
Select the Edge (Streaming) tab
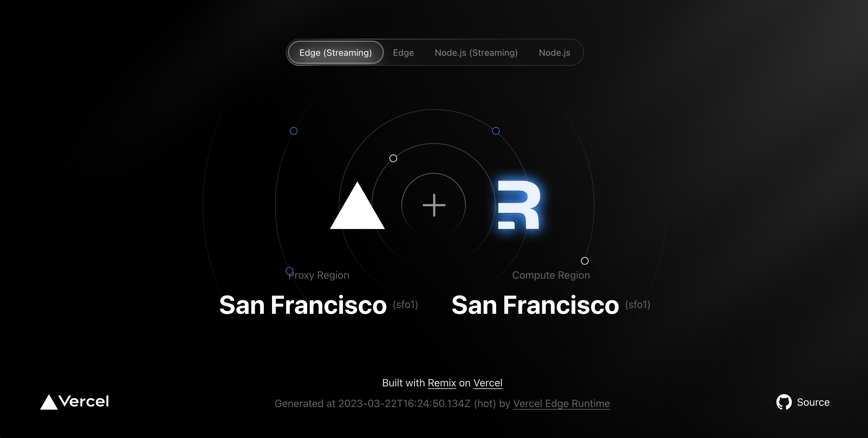point(336,53)
